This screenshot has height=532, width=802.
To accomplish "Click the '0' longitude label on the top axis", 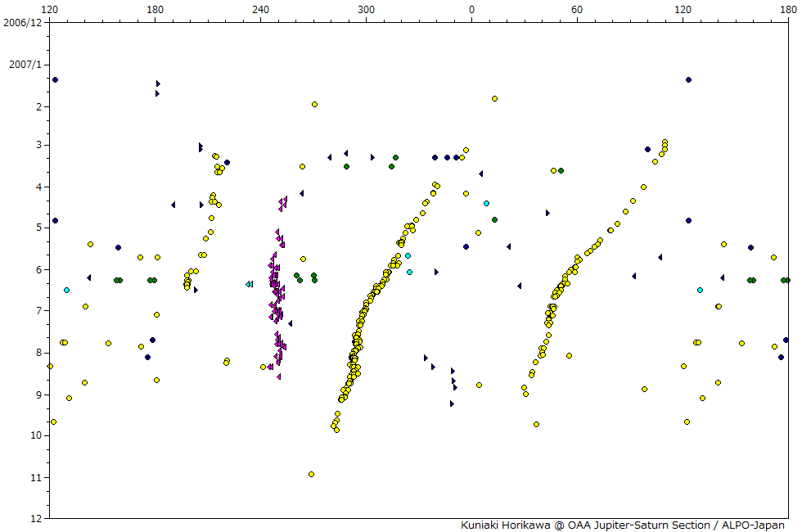I will coord(471,9).
